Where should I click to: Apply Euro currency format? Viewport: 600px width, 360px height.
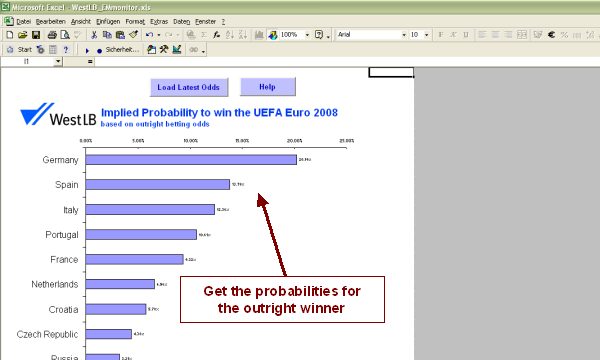tap(551, 35)
